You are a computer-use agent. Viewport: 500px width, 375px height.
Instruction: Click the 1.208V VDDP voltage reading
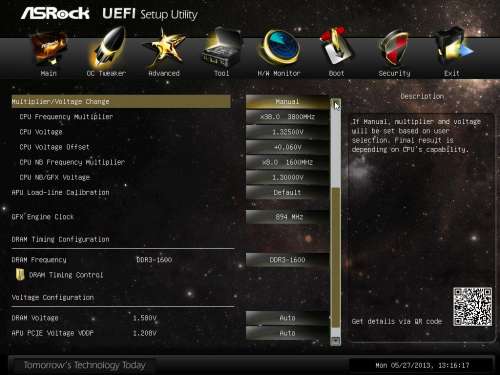pyautogui.click(x=144, y=333)
